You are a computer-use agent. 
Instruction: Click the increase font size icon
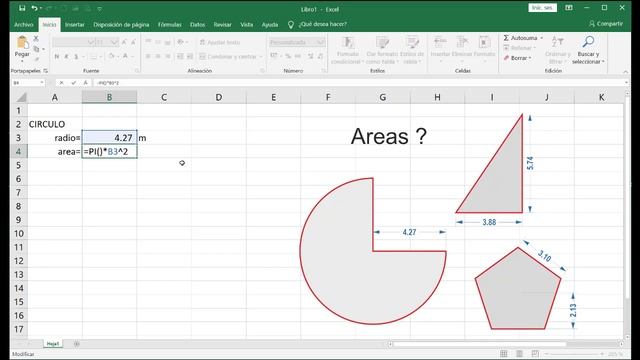[124, 42]
